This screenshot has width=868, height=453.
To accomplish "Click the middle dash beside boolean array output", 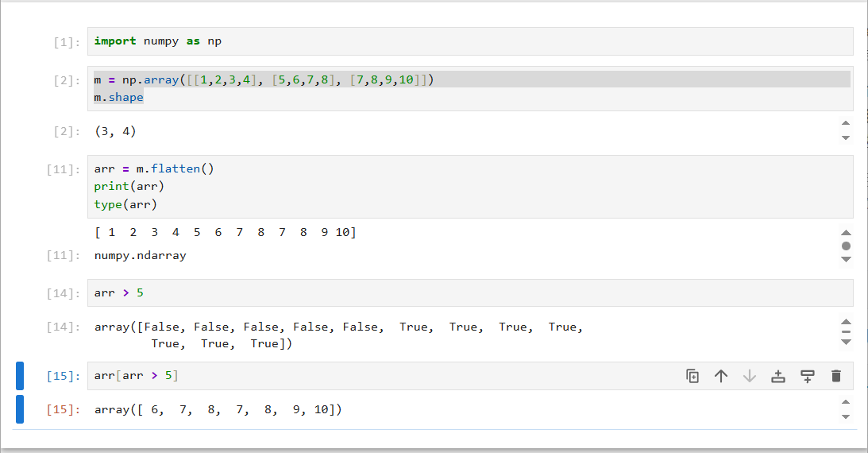I will [845, 331].
